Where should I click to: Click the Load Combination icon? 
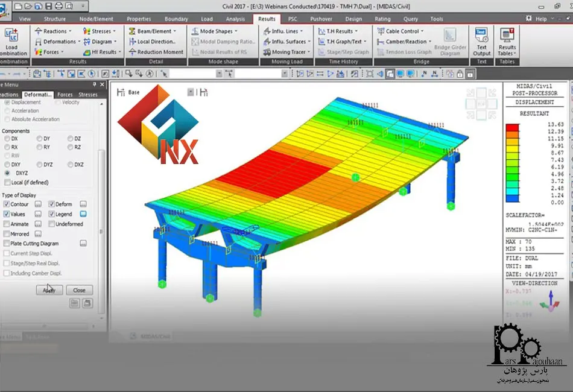pyautogui.click(x=11, y=39)
